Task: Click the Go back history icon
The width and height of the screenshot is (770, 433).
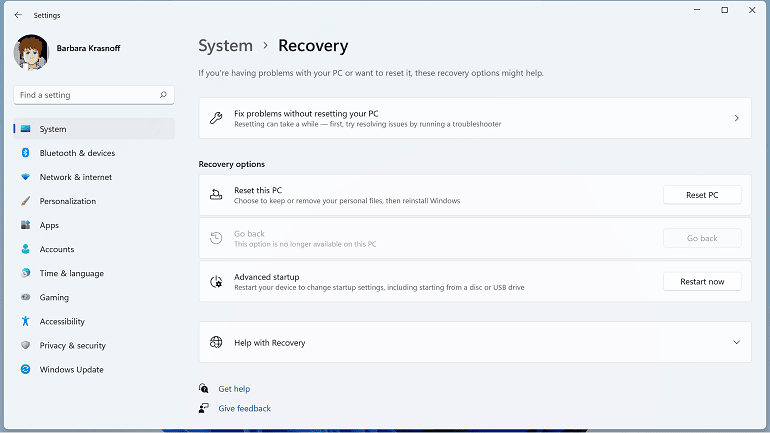Action: tap(216, 238)
